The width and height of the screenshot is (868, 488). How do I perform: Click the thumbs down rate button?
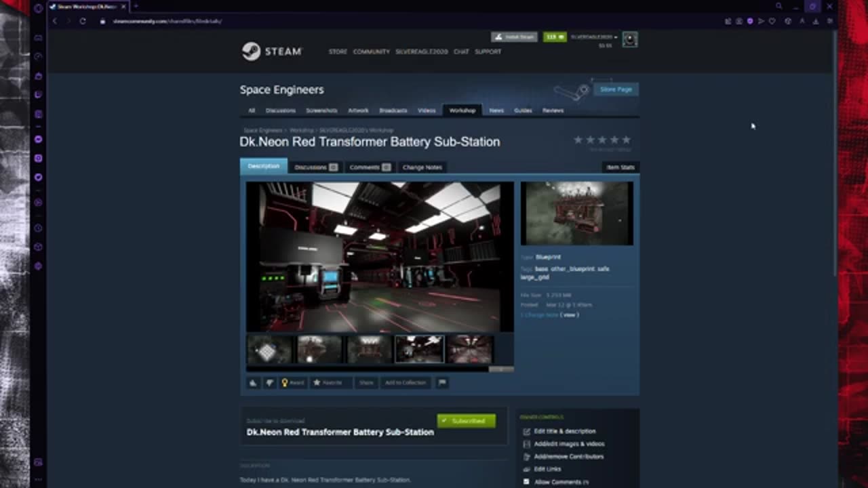tap(269, 383)
